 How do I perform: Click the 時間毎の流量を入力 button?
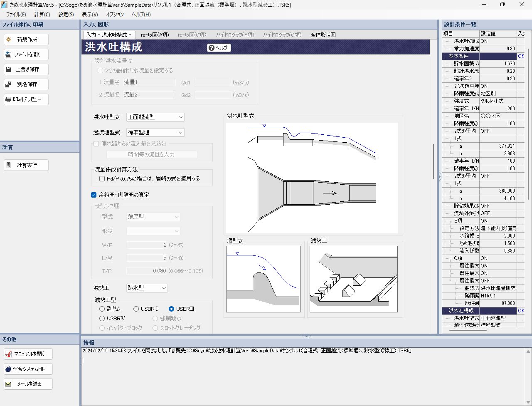coord(152,154)
